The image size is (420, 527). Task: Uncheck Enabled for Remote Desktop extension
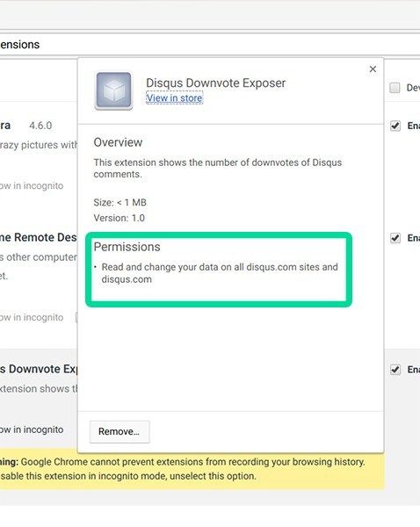click(x=395, y=238)
